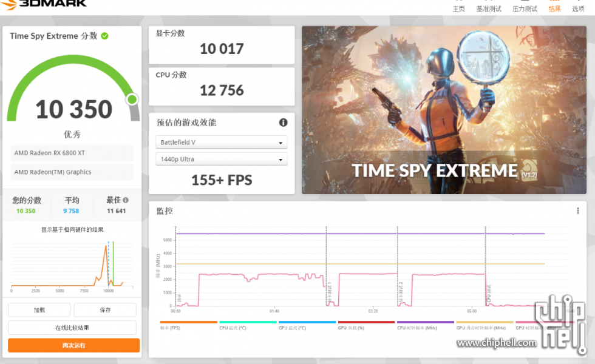Open the 1440p Ultra resolution dropdown
Viewport: 595px width, 364px height.
point(221,159)
